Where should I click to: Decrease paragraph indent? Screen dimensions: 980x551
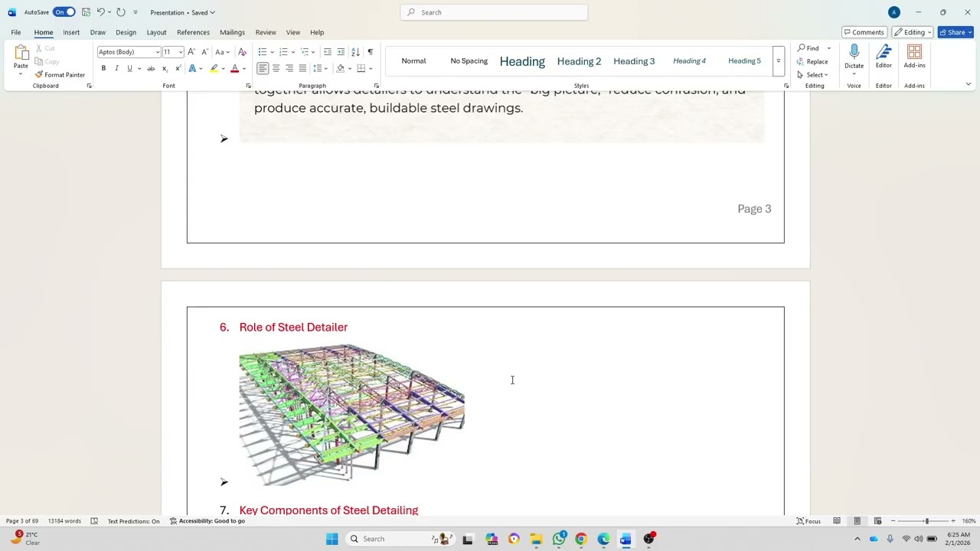pos(328,52)
